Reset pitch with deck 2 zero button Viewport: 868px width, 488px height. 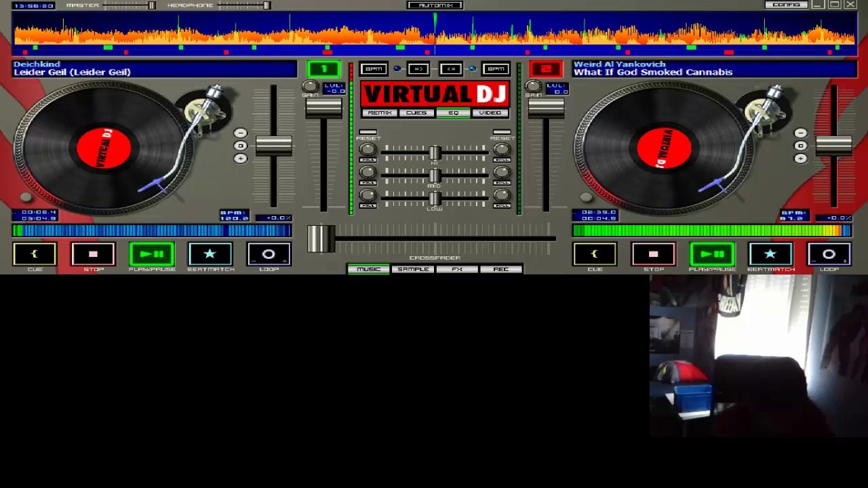point(800,146)
